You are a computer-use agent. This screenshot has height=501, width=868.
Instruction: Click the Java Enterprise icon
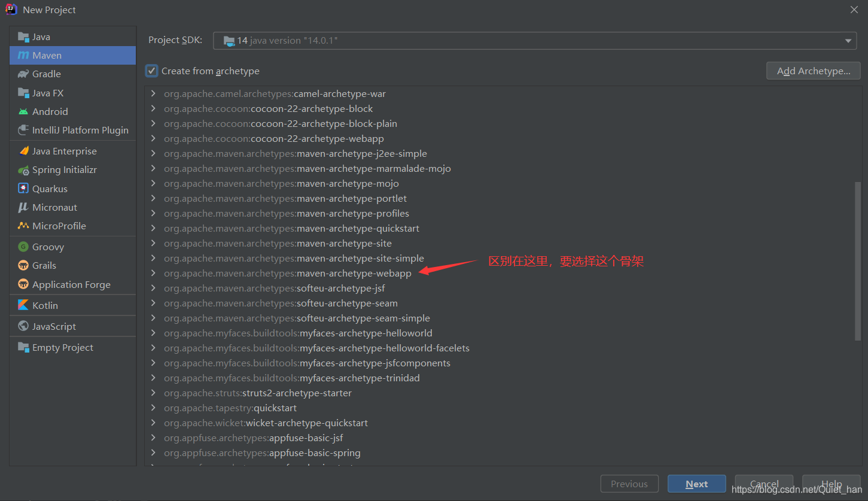click(23, 151)
